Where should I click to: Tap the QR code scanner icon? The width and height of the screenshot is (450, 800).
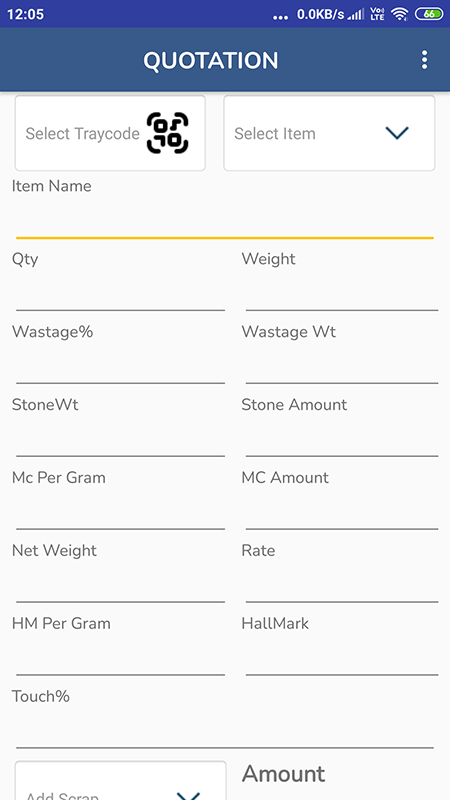[167, 133]
